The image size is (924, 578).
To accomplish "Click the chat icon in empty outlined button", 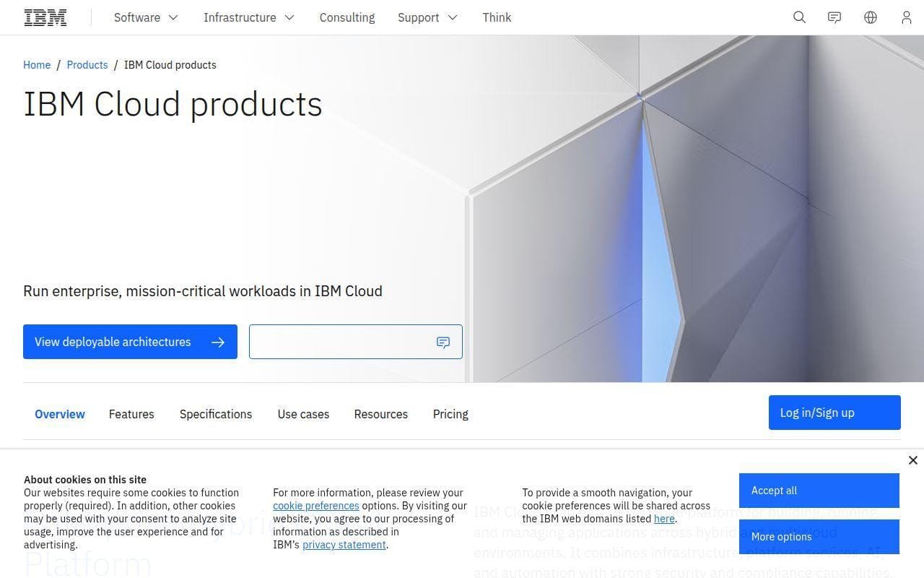I will coord(443,342).
